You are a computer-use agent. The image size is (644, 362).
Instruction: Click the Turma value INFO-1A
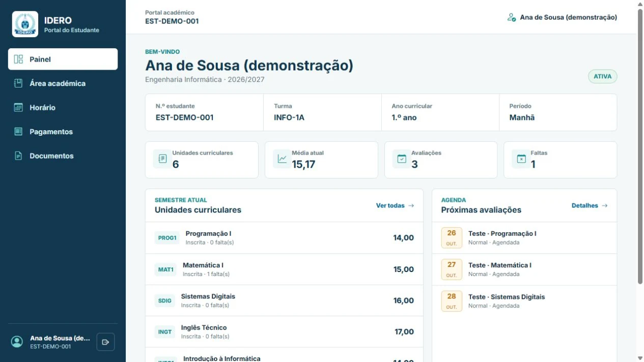(x=289, y=117)
